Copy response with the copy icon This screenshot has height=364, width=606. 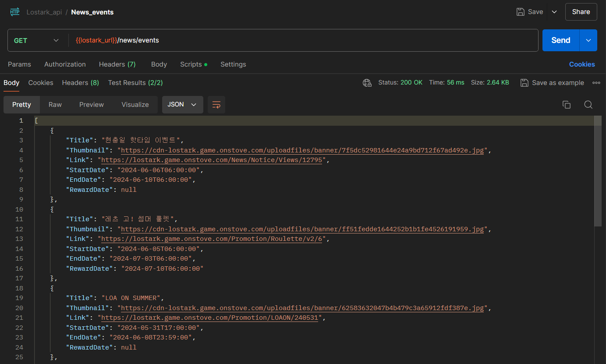(567, 105)
